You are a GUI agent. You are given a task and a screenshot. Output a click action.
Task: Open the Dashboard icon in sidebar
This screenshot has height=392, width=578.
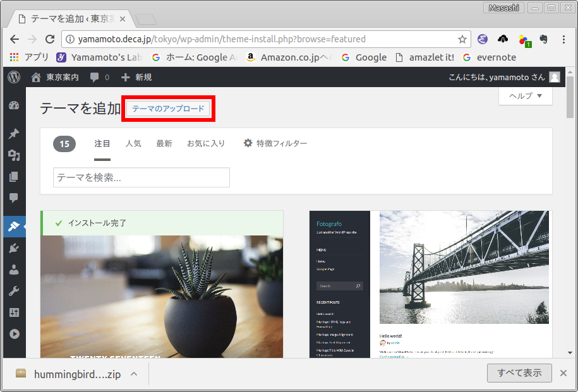tap(14, 105)
